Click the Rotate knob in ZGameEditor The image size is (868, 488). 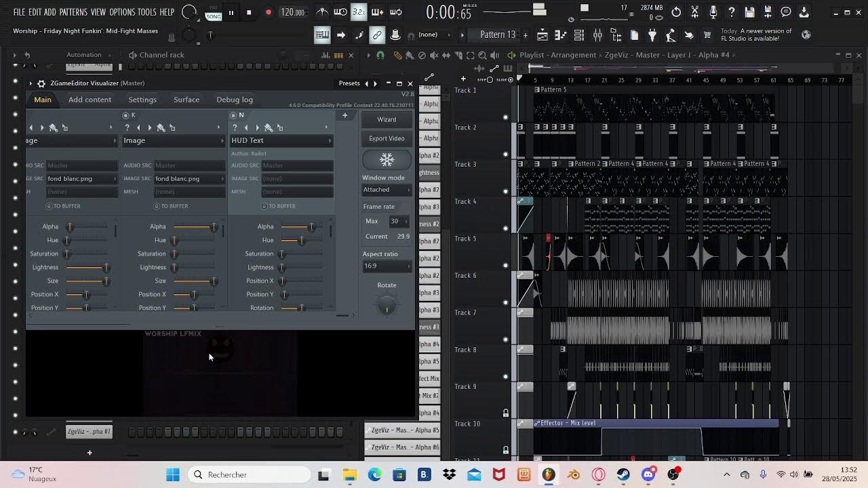387,306
